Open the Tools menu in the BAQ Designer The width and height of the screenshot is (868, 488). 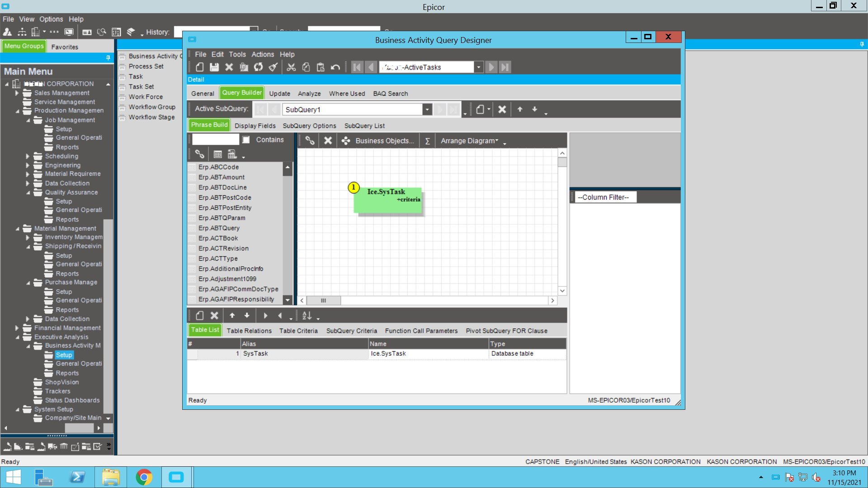[237, 54]
